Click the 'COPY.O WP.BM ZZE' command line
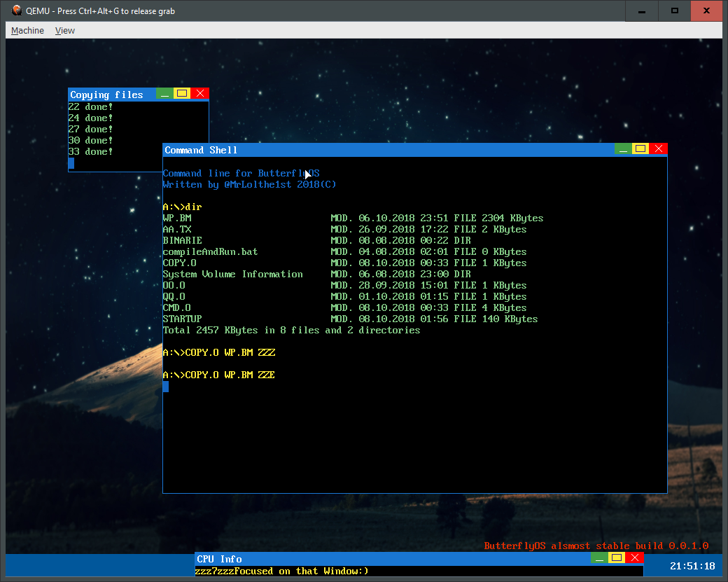The image size is (728, 582). (219, 375)
